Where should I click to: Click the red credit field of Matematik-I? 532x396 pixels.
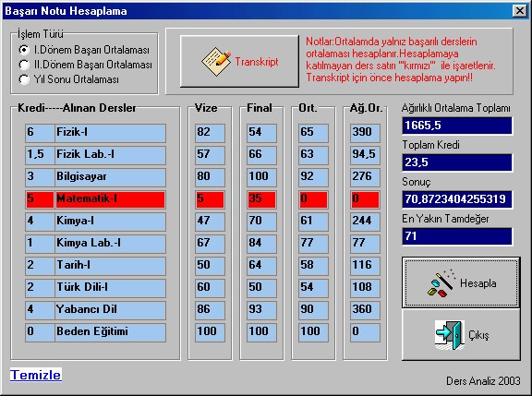point(40,199)
